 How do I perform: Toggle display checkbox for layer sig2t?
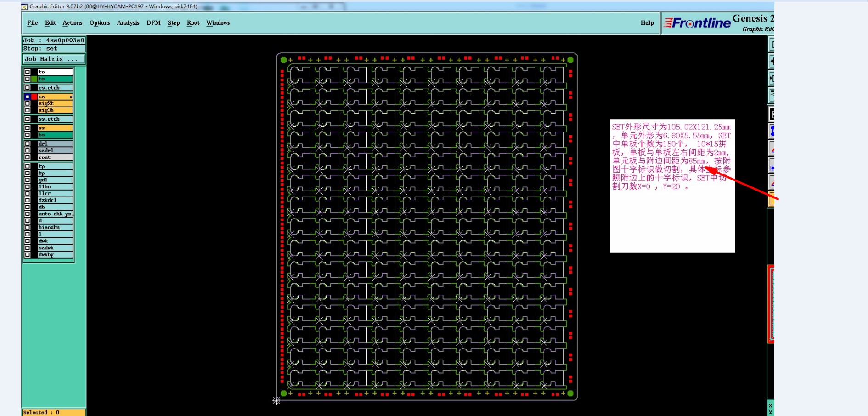pos(28,104)
